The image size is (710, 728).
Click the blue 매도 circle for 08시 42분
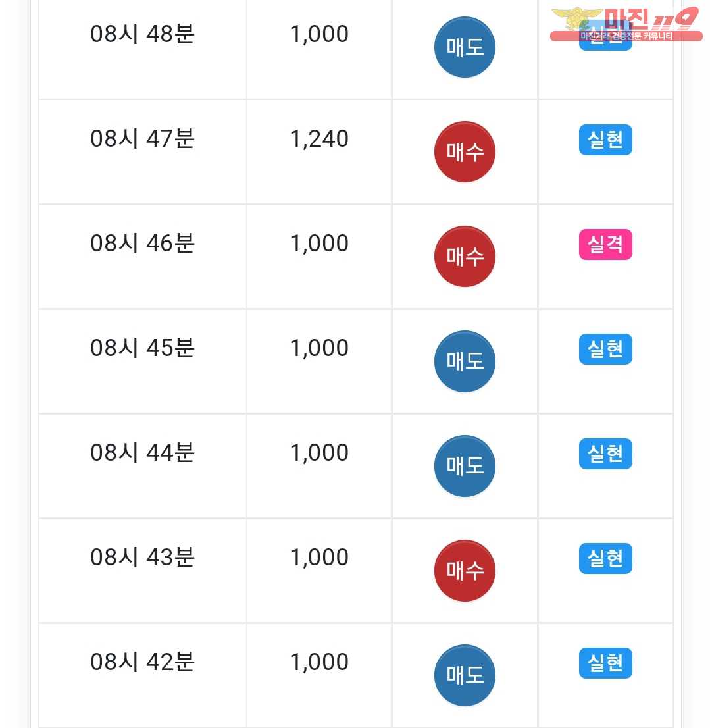pos(465,675)
